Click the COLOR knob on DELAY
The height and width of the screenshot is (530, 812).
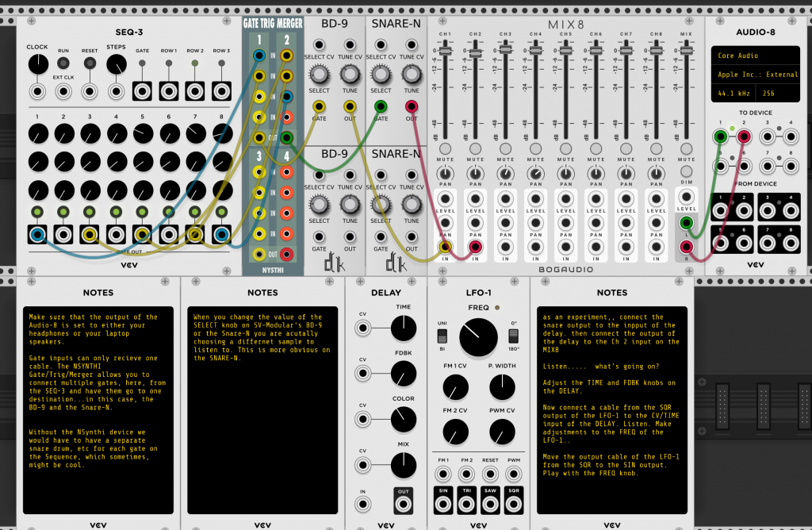pyautogui.click(x=404, y=420)
